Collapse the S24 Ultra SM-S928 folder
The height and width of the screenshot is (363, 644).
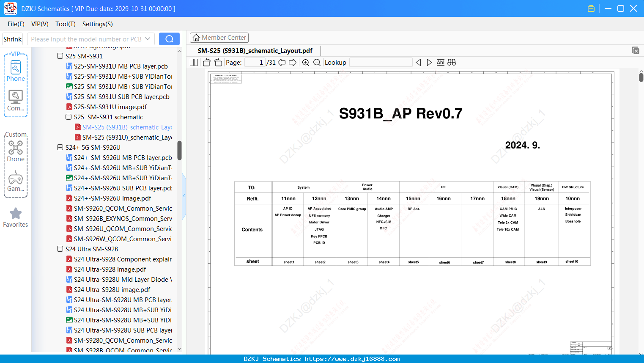pos(60,249)
